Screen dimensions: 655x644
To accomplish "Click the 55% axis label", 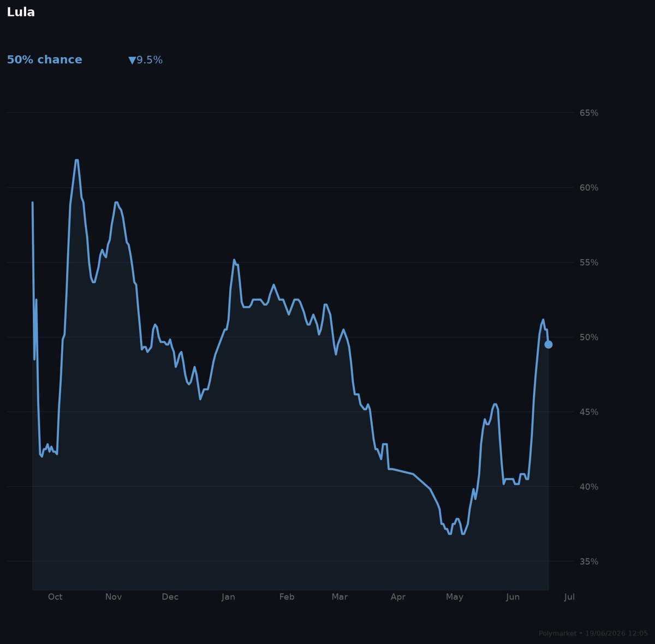I will point(589,263).
